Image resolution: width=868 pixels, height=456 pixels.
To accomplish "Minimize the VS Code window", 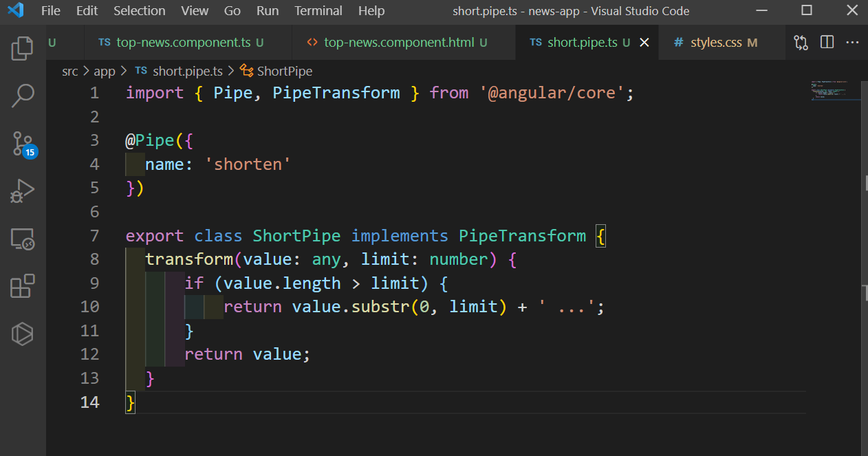I will pyautogui.click(x=761, y=10).
